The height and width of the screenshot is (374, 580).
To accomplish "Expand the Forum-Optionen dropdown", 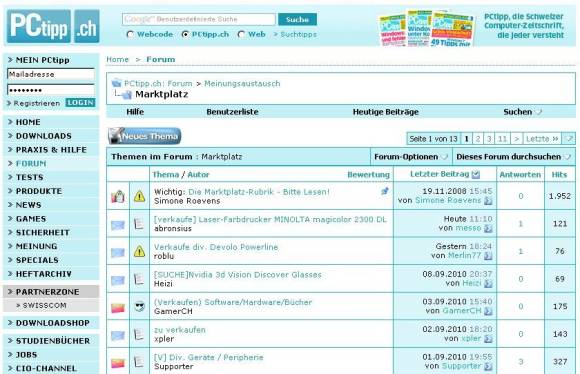I will click(411, 157).
